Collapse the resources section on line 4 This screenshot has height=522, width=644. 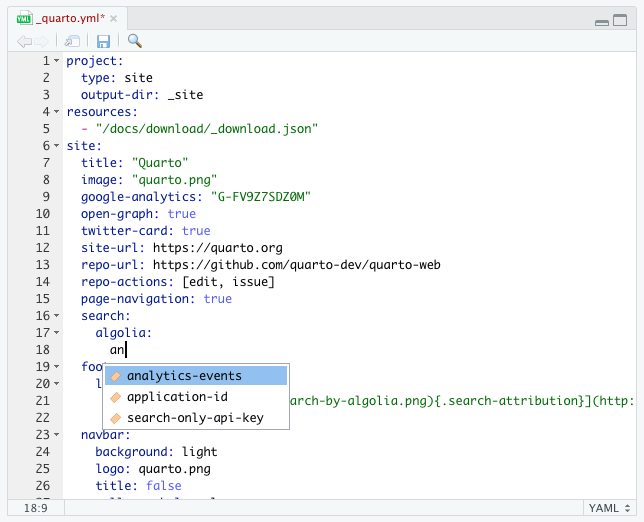coord(57,112)
